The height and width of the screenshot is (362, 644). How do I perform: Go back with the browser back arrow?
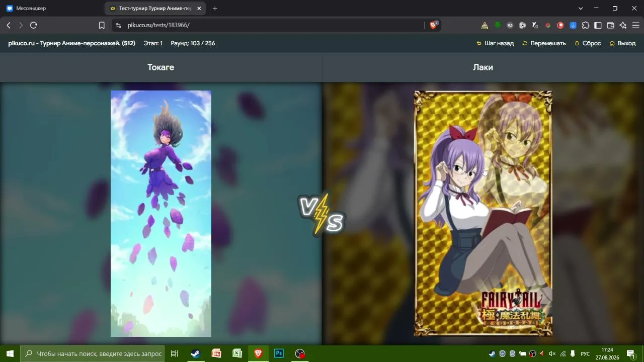pyautogui.click(x=9, y=25)
